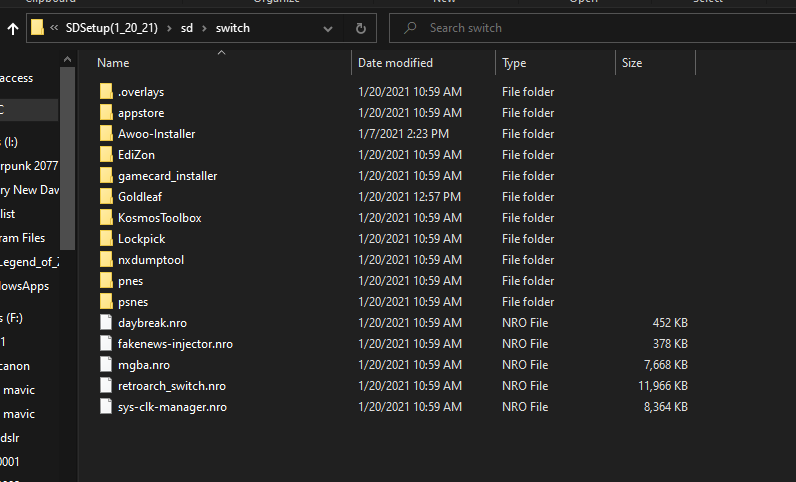This screenshot has width=796, height=482.
Task: Select the rpunk 2077 sidebar entry
Action: 29,166
